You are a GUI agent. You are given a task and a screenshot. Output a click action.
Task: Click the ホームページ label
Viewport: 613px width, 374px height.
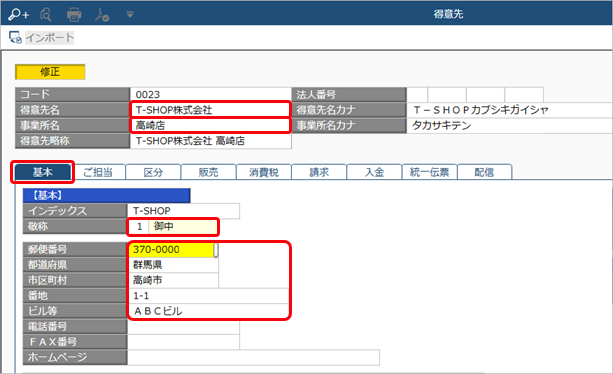pyautogui.click(x=75, y=358)
